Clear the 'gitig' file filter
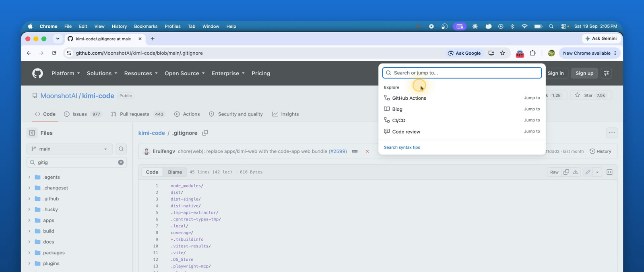 click(x=121, y=162)
